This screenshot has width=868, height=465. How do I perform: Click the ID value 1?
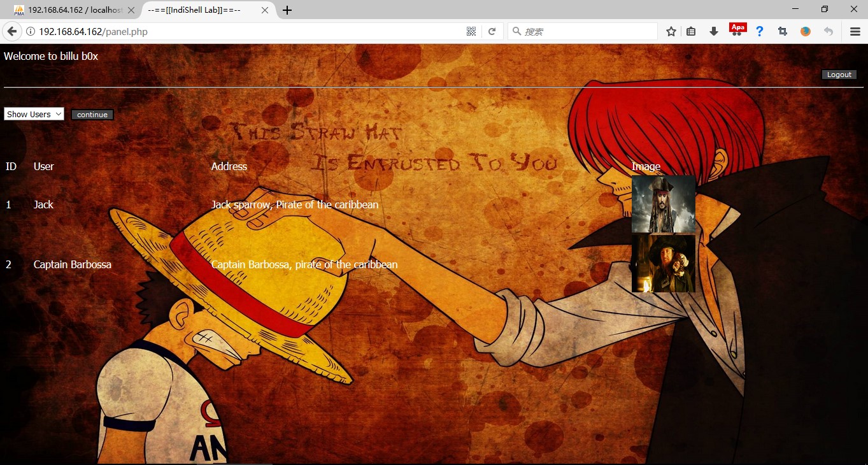pyautogui.click(x=8, y=204)
